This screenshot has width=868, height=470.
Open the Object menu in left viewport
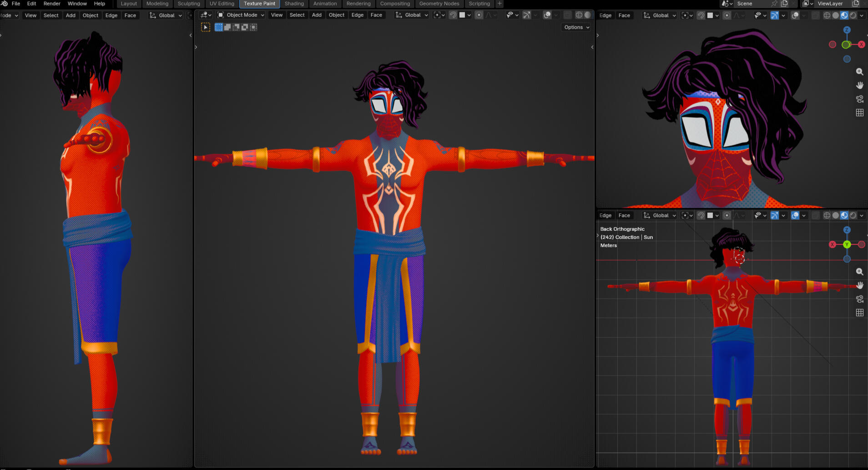[91, 15]
